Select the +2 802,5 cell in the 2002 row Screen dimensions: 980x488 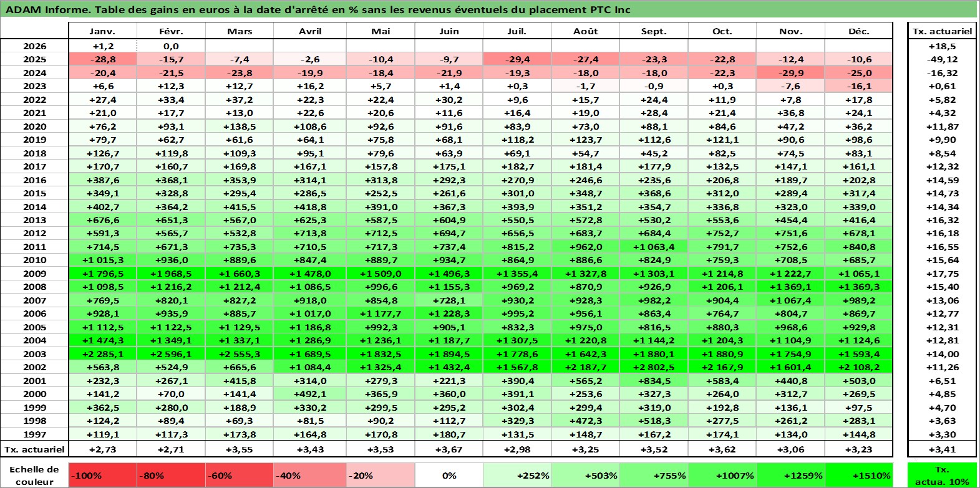(x=654, y=367)
